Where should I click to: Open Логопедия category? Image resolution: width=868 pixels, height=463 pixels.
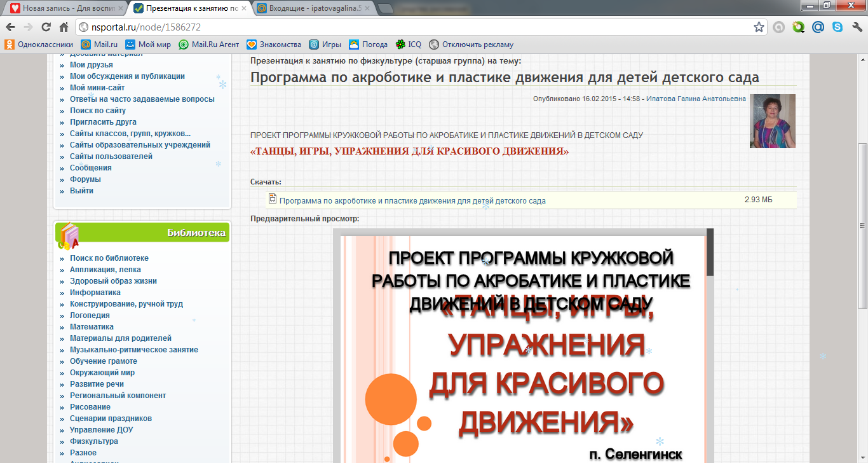(90, 315)
